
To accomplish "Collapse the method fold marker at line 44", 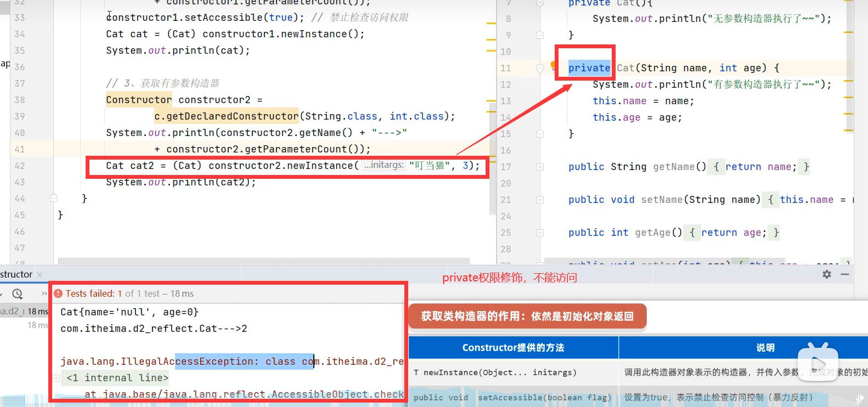I will (x=54, y=198).
